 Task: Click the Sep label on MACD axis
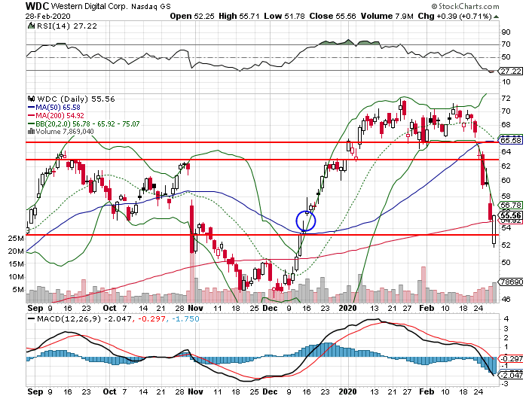35,391
